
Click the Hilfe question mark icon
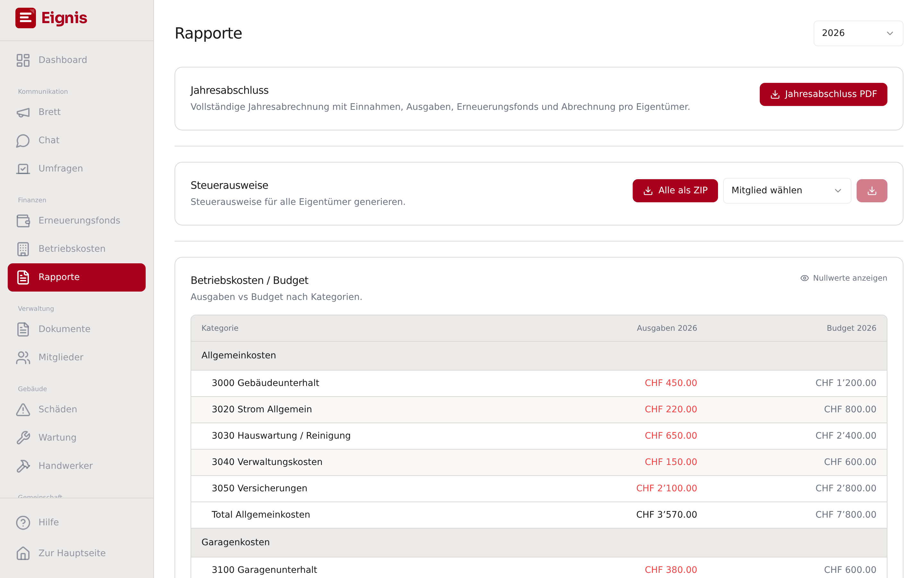(23, 522)
